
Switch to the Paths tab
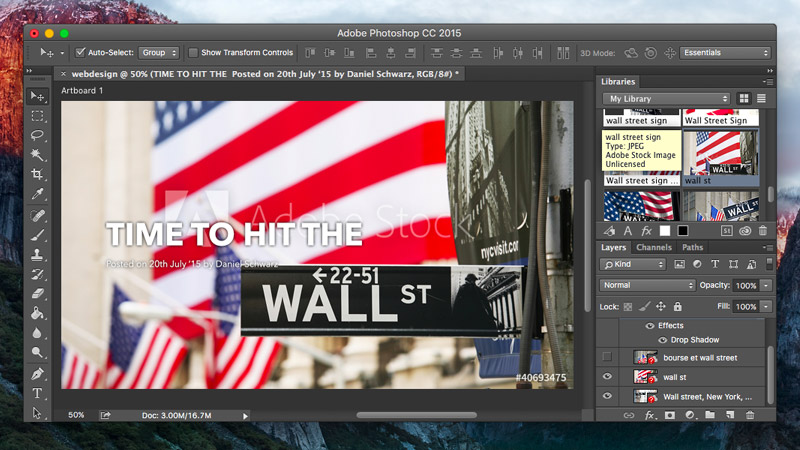692,247
